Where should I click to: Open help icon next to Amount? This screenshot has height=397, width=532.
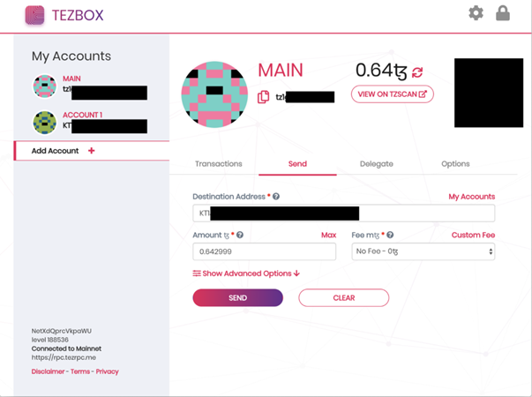click(x=240, y=235)
